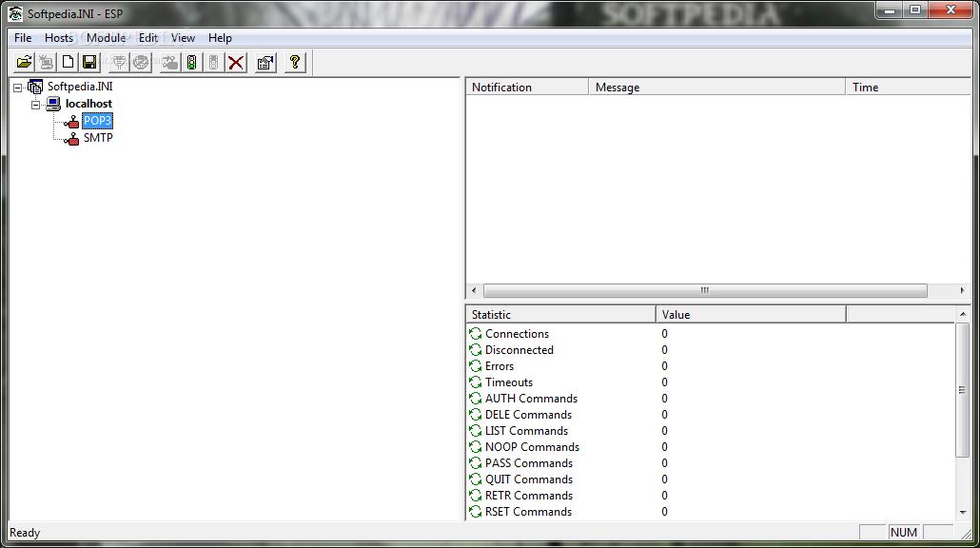Viewport: 980px width, 548px height.
Task: Select the POP3 module label
Action: point(97,121)
